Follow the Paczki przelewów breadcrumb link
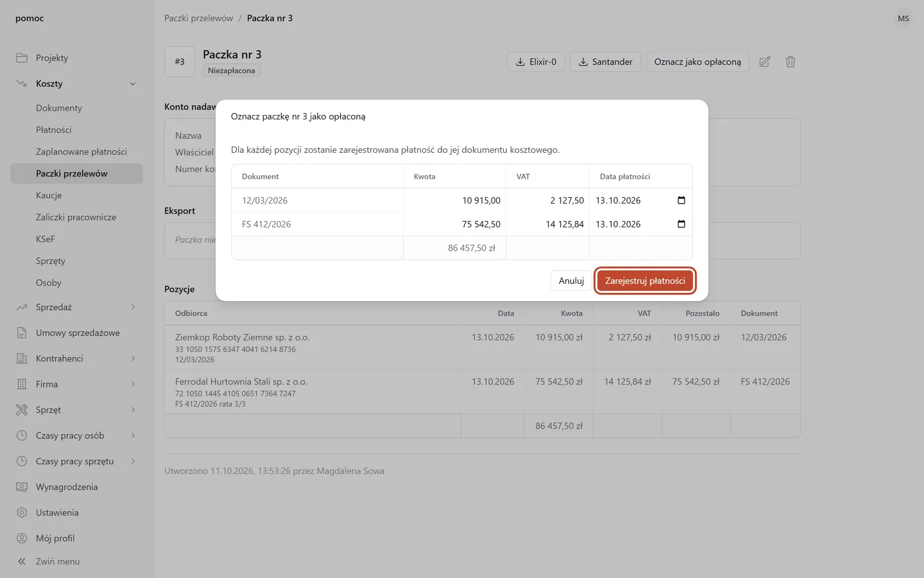Viewport: 924px width, 578px height. (198, 18)
